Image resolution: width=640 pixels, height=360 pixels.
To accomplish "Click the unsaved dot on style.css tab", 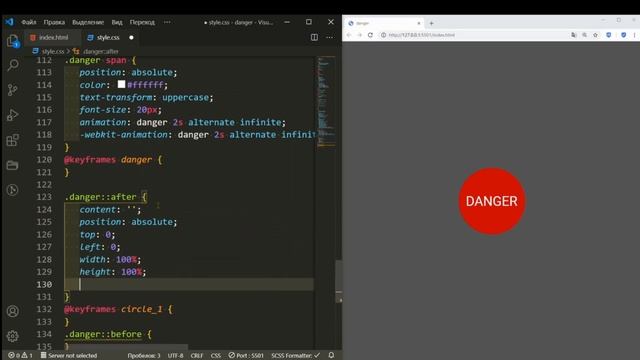I will pos(131,38).
